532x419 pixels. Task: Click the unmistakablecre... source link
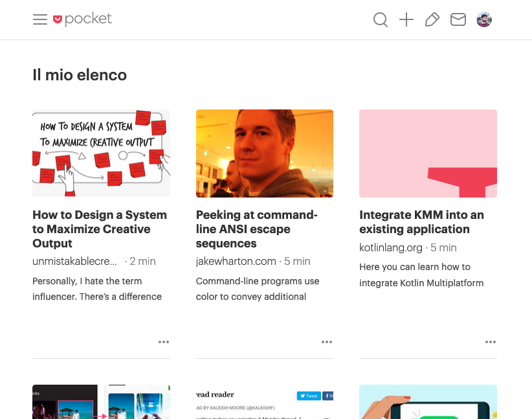[75, 262]
